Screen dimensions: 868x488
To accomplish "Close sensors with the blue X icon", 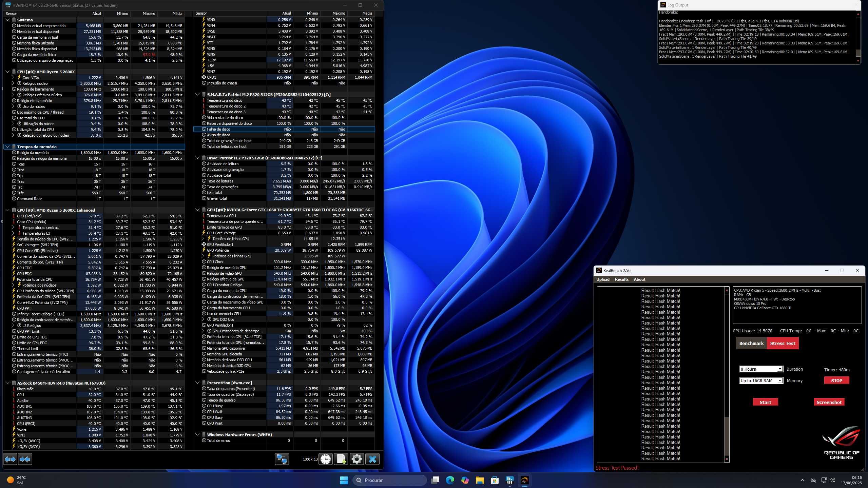I will [x=372, y=459].
